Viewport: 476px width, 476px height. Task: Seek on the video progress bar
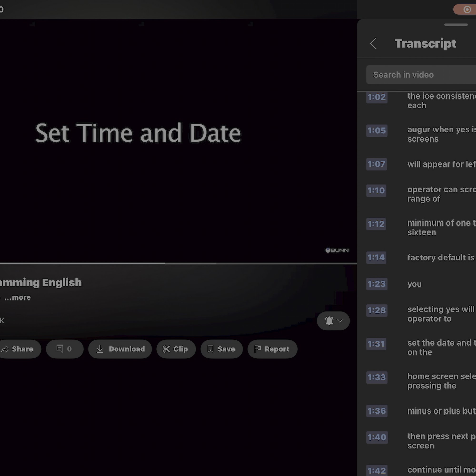[x=178, y=264]
